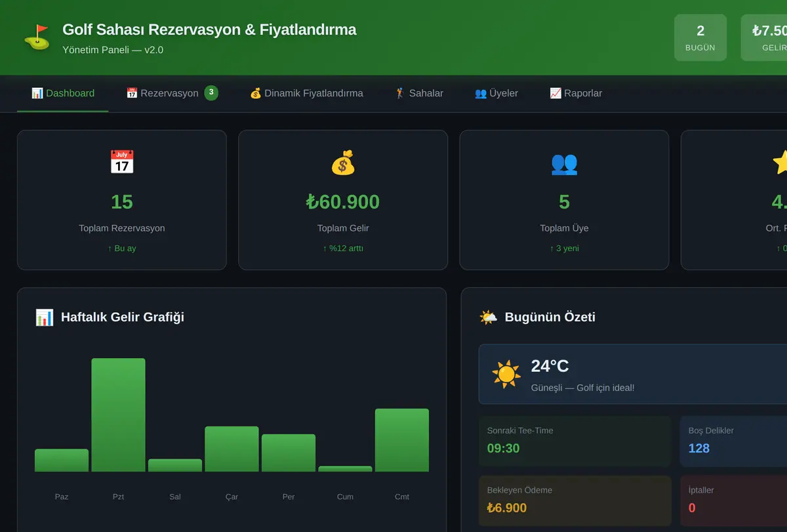Switch to the Rezervasyon tab
The image size is (787, 532).
click(x=172, y=93)
